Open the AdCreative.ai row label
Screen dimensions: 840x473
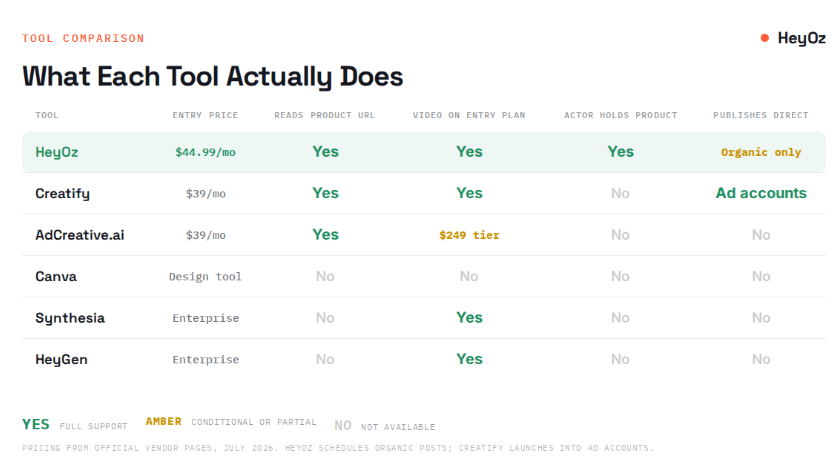point(80,235)
